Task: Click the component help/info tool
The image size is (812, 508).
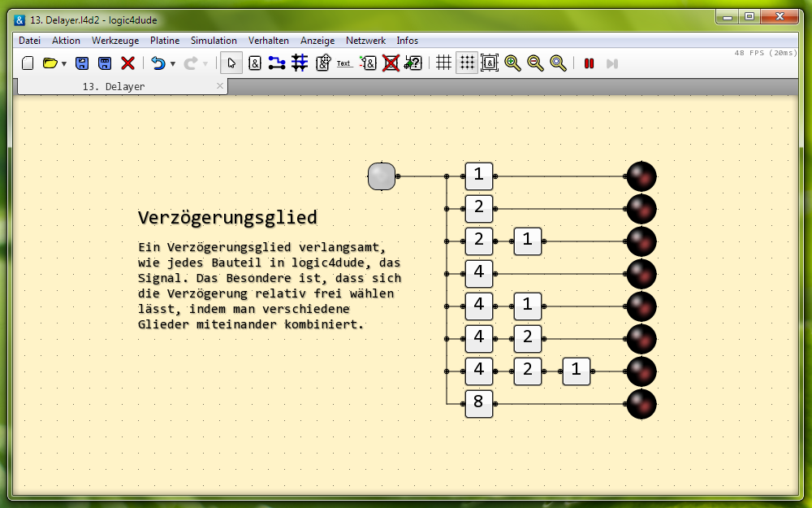Action: (x=413, y=63)
